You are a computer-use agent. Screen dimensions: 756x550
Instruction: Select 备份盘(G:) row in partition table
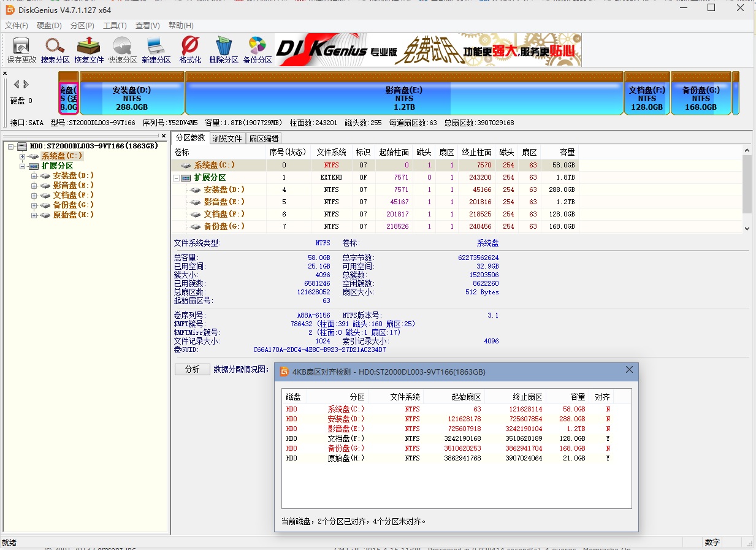(x=376, y=226)
